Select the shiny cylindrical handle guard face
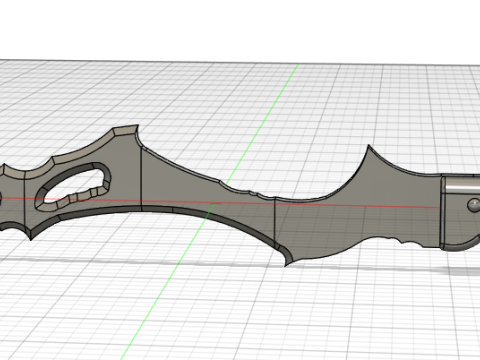The image size is (480, 360). (x=462, y=184)
